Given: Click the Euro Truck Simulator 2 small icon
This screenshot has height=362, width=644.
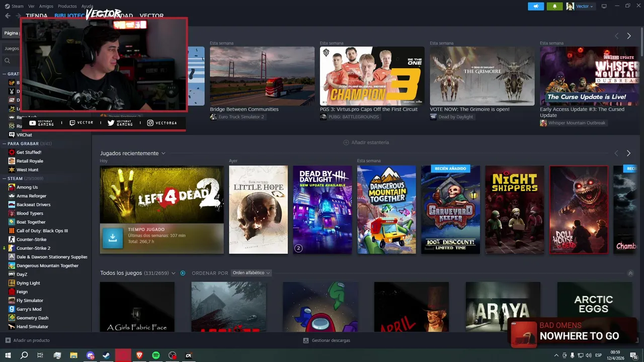Looking at the screenshot, I should [x=213, y=117].
